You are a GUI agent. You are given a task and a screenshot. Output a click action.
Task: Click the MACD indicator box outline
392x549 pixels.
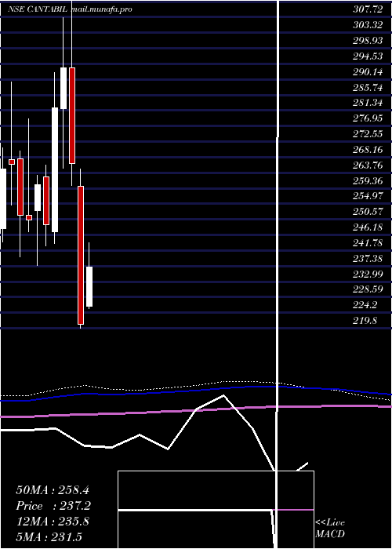(x=216, y=510)
